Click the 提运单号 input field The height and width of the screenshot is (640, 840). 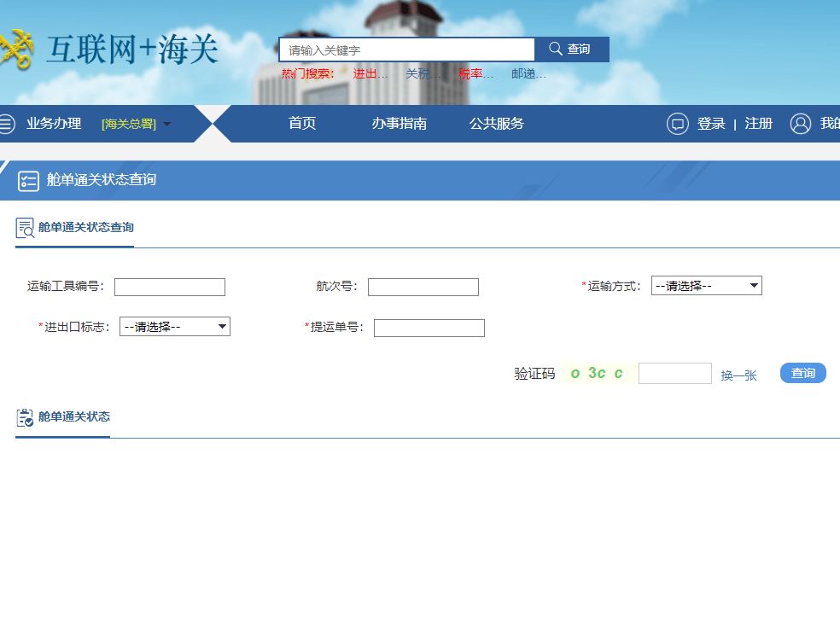pos(429,328)
